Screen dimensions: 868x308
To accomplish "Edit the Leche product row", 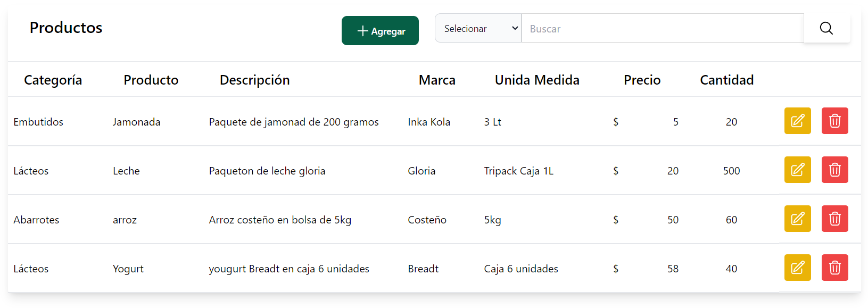I will (x=797, y=170).
